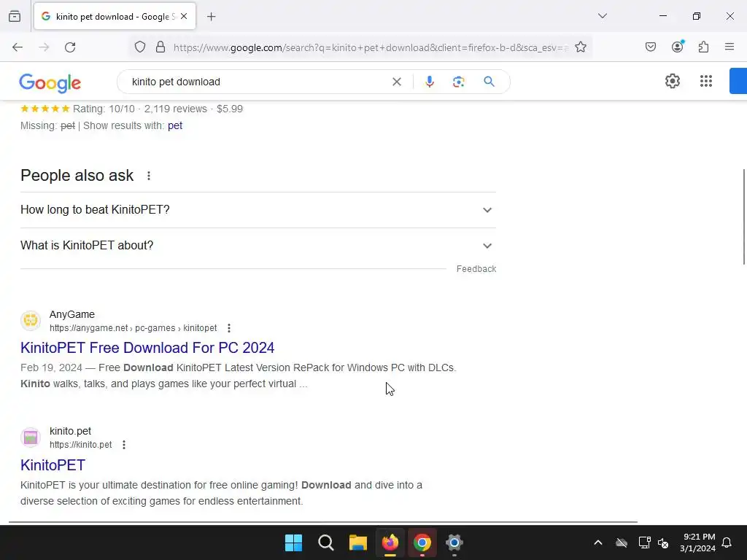Open OneDrive tray icon

(622, 542)
